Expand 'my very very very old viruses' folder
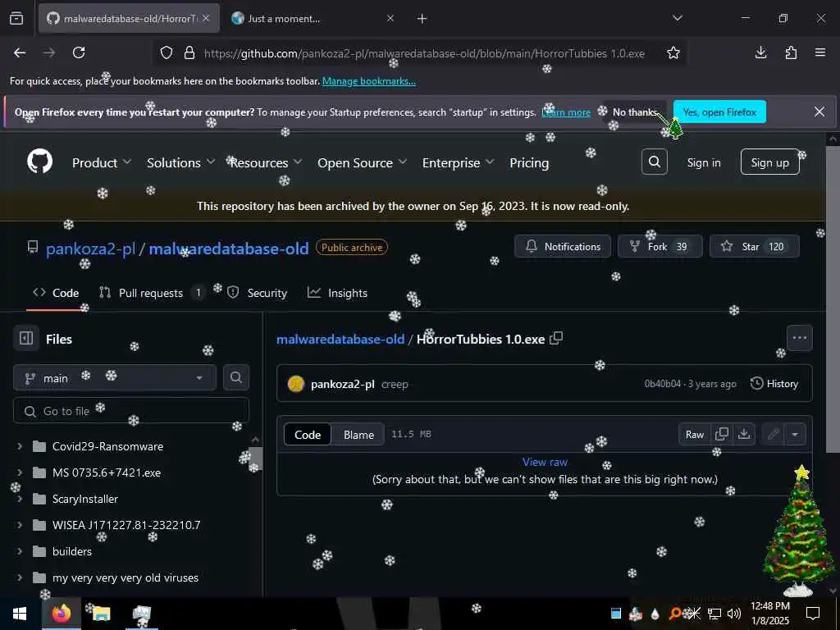The width and height of the screenshot is (840, 630). click(20, 577)
